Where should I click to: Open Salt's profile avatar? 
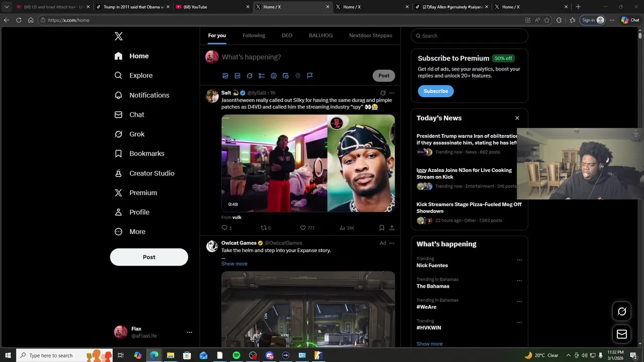(x=212, y=96)
